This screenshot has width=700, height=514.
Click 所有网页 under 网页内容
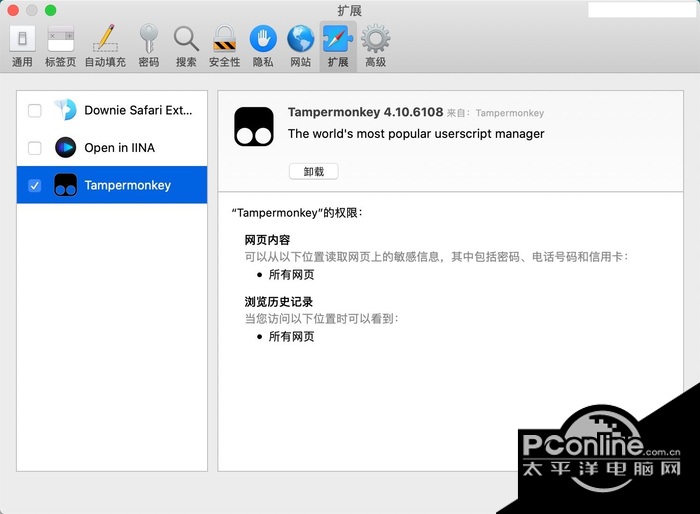click(x=291, y=275)
